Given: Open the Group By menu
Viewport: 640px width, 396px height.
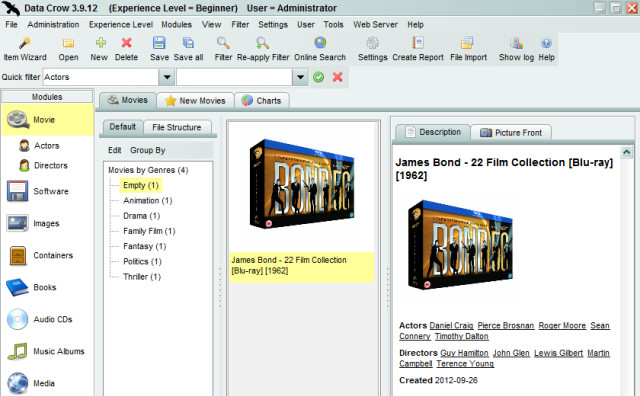Looking at the screenshot, I should click(148, 150).
